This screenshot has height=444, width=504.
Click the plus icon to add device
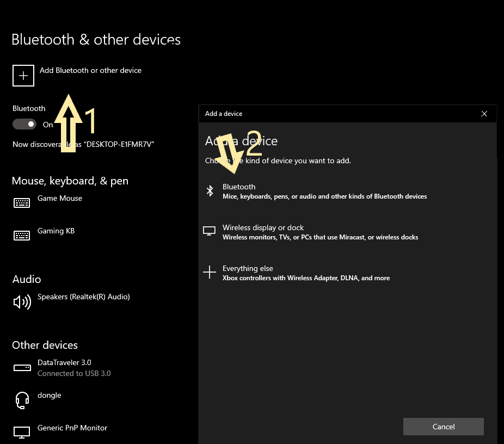pyautogui.click(x=23, y=76)
